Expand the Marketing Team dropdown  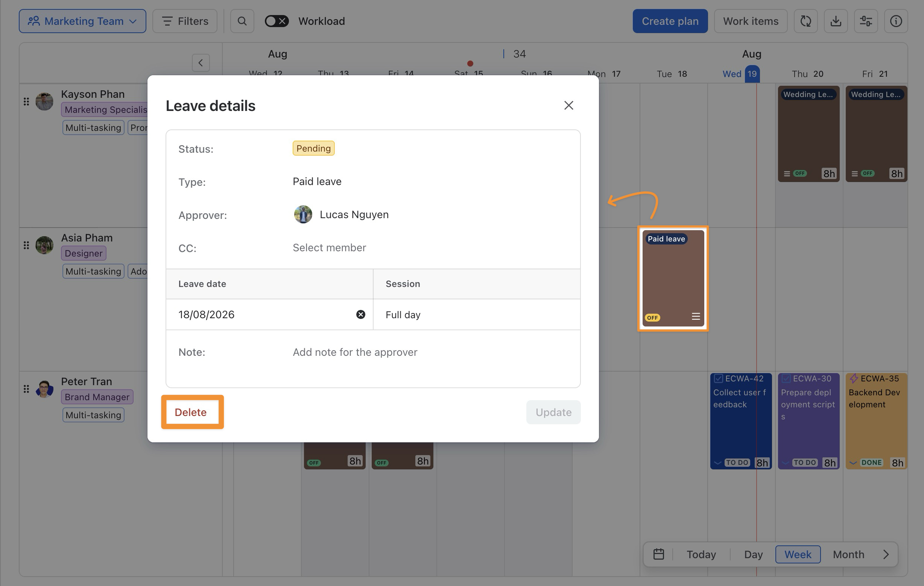(x=82, y=21)
